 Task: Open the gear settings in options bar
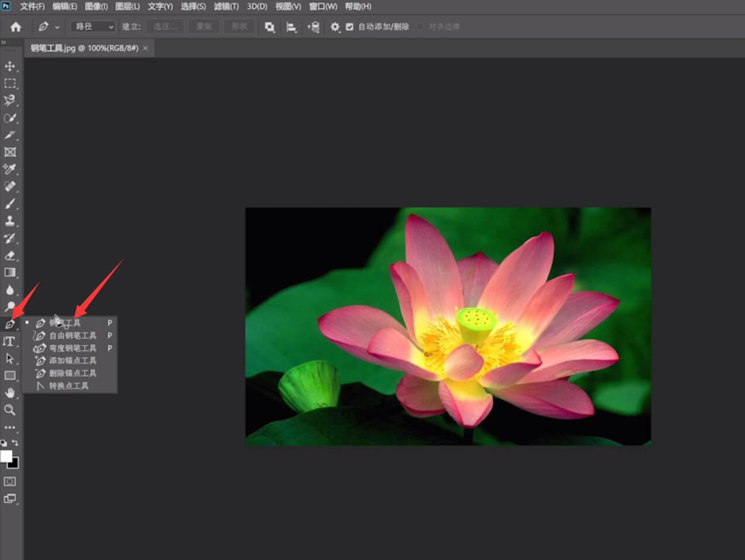point(335,27)
